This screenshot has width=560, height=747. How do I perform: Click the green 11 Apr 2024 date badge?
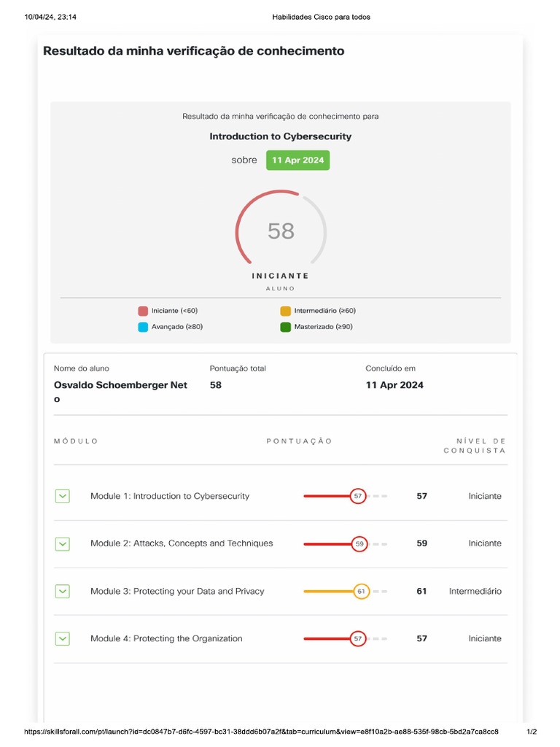click(x=297, y=160)
